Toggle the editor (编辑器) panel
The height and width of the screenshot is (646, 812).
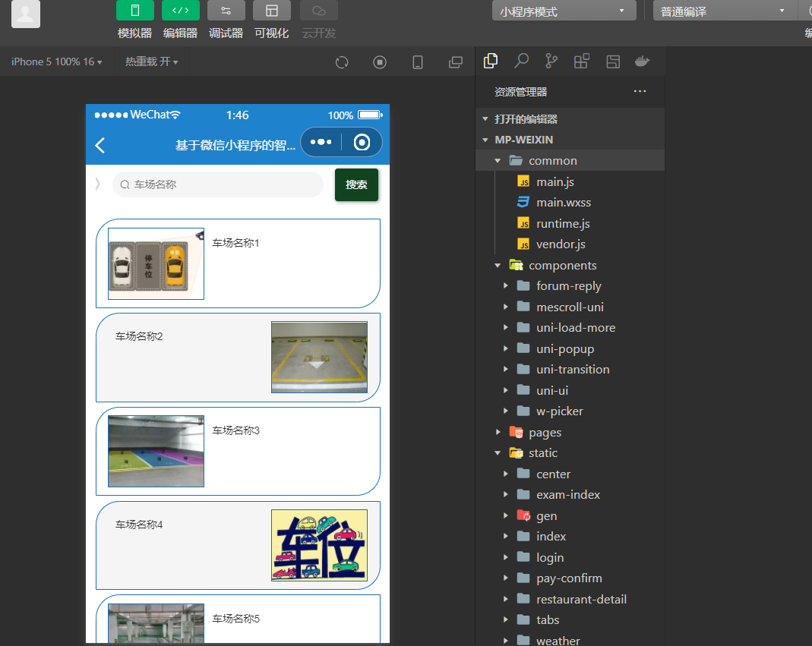click(x=180, y=11)
